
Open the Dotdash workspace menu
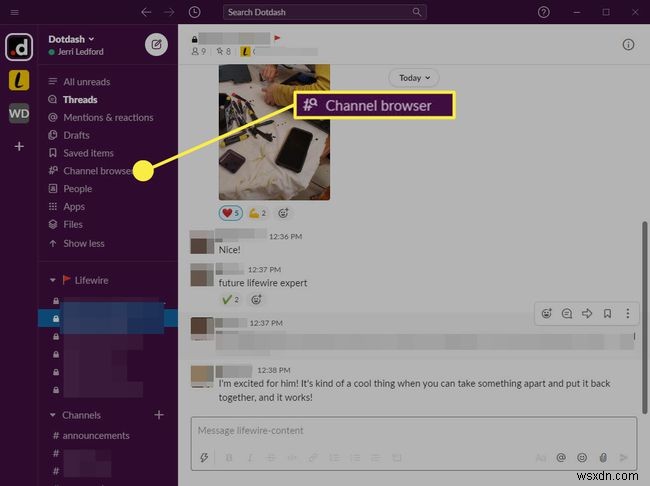tap(71, 39)
